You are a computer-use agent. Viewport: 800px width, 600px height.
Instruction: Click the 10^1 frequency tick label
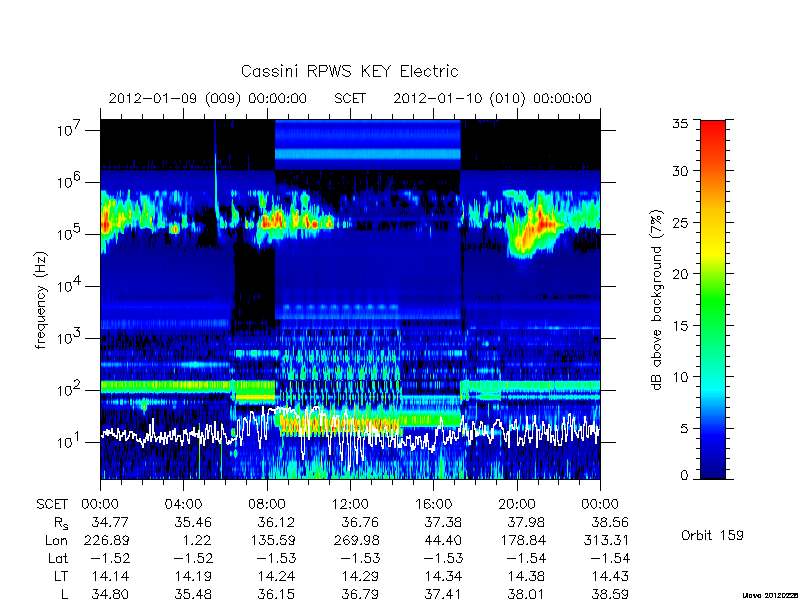tap(70, 442)
